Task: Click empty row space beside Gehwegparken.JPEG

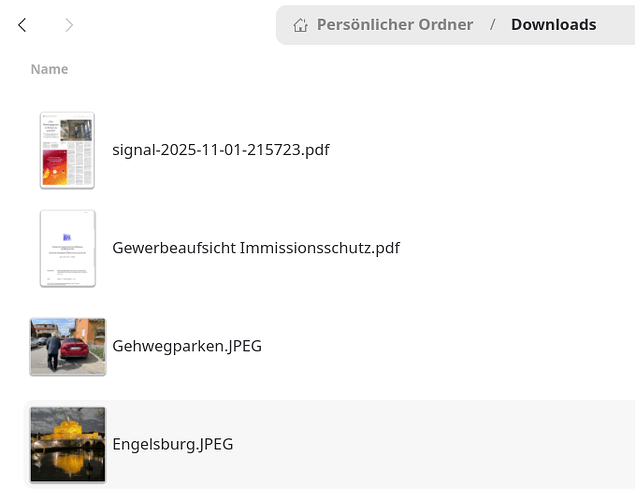Action: pos(450,346)
